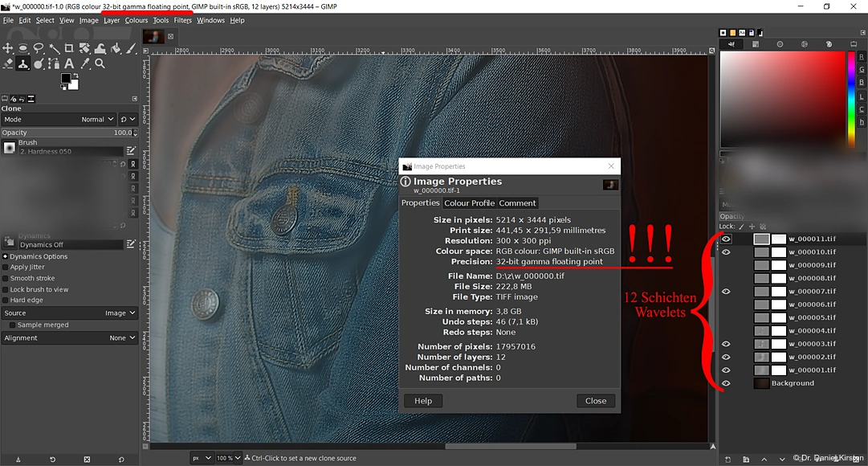Enable Lock brush to view checkbox
Viewport: 868px width, 466px height.
6,289
